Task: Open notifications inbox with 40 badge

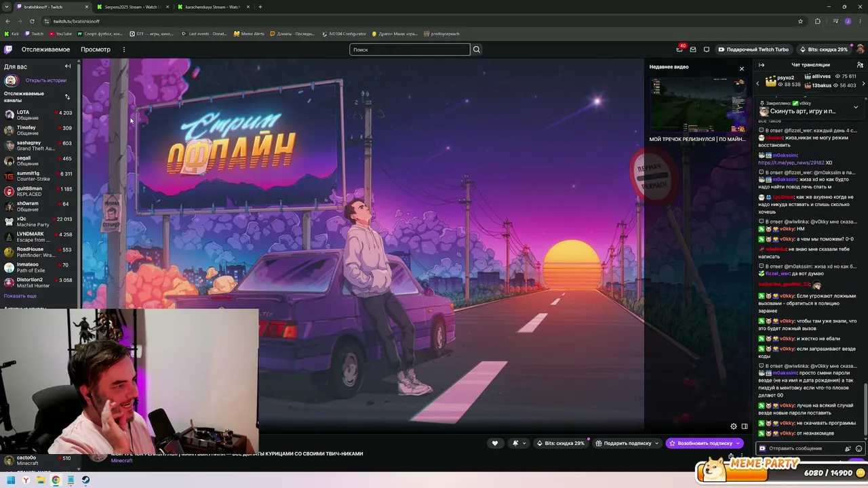Action: click(x=679, y=49)
